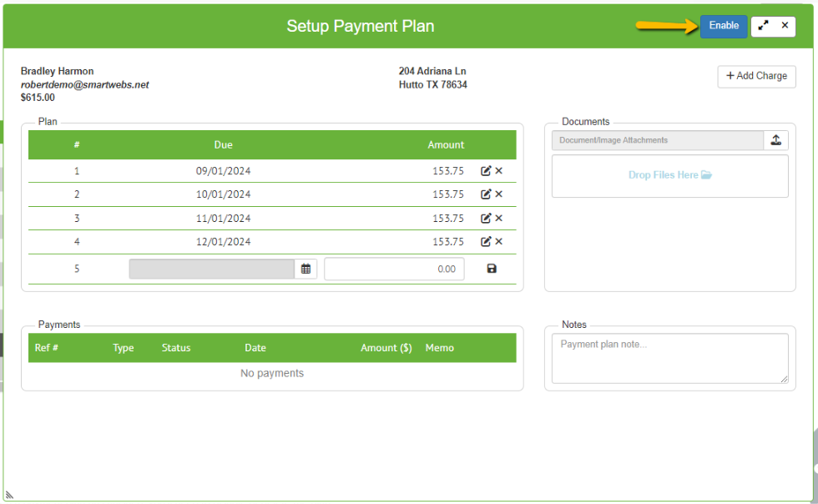The image size is (818, 504).
Task: Click the Enable button
Action: click(724, 26)
